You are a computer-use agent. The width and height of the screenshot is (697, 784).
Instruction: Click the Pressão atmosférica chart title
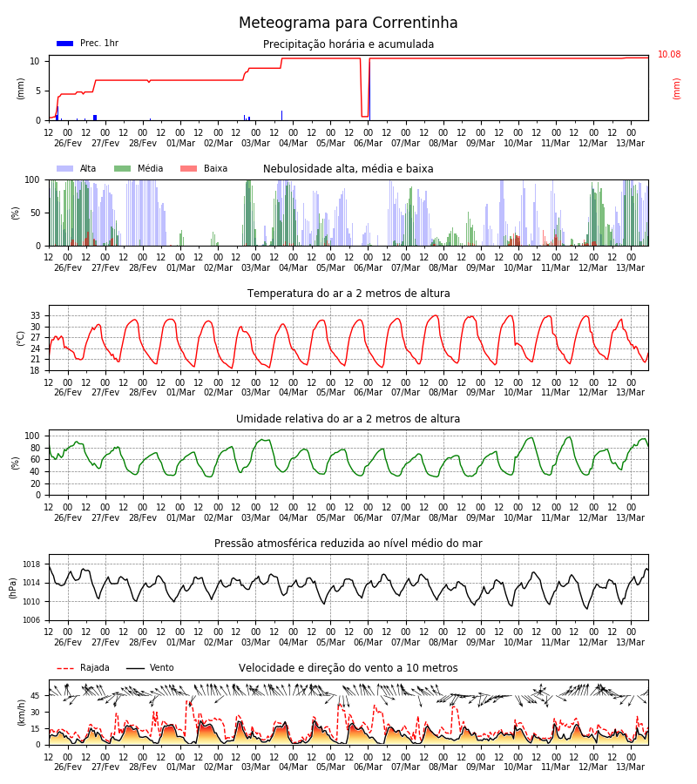348,543
